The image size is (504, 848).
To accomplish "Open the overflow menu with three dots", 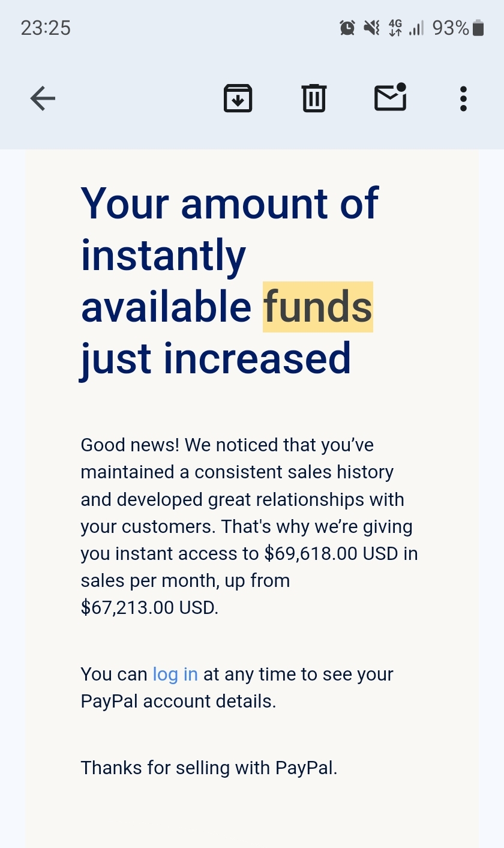I will tap(463, 98).
